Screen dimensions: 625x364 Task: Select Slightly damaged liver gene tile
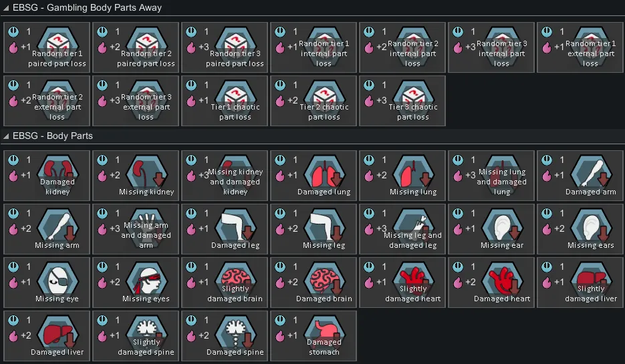click(x=580, y=283)
